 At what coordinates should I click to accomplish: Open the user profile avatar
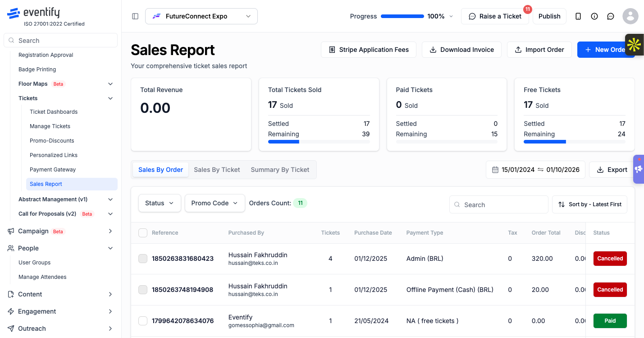(630, 16)
